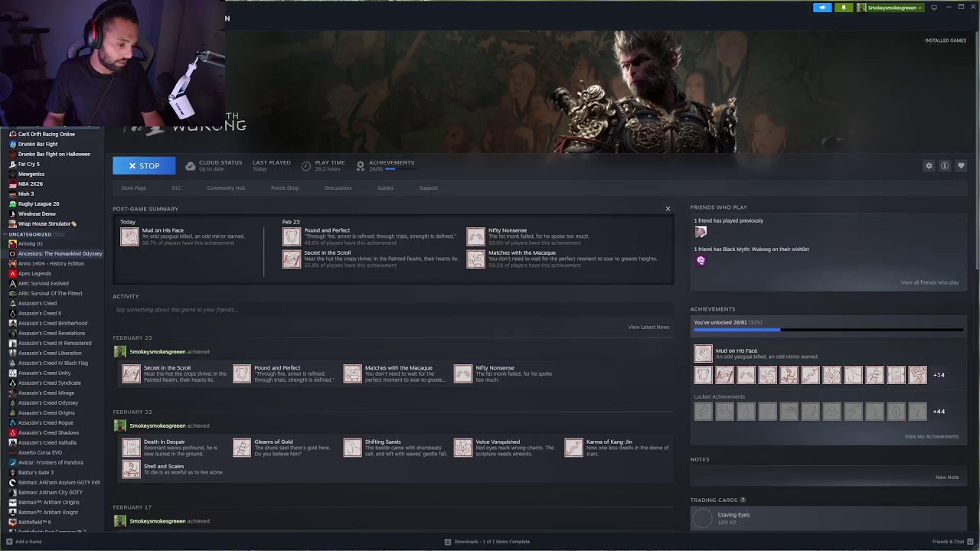Open the Store Page tab
The image size is (980, 551).
click(133, 188)
